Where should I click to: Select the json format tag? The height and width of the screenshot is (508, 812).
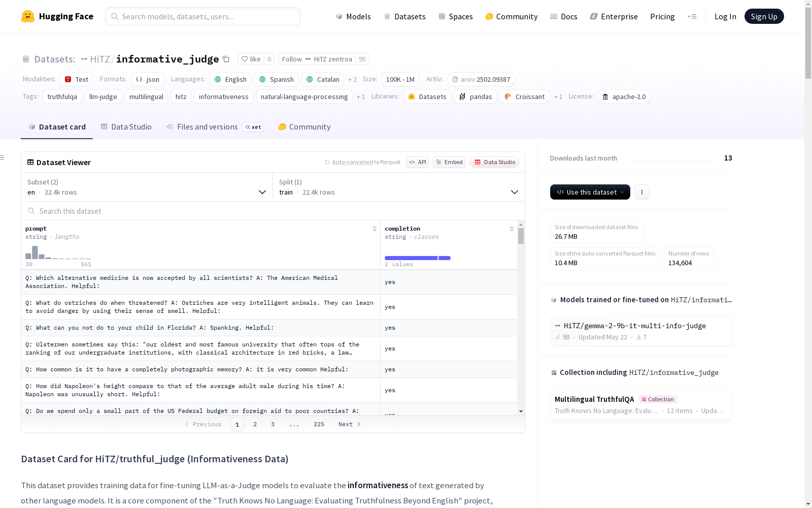pos(148,79)
